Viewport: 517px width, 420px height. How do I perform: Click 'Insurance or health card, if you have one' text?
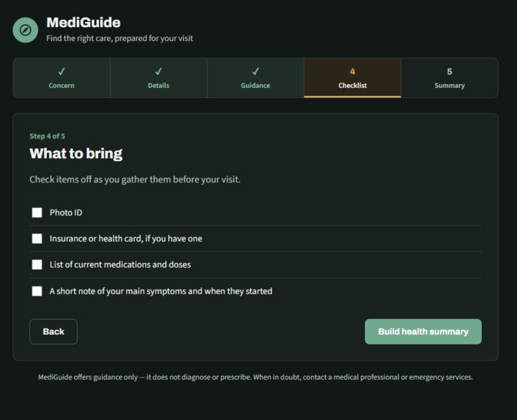tap(126, 239)
